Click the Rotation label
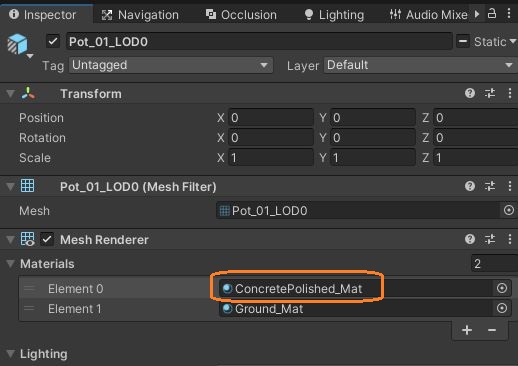 [42, 138]
